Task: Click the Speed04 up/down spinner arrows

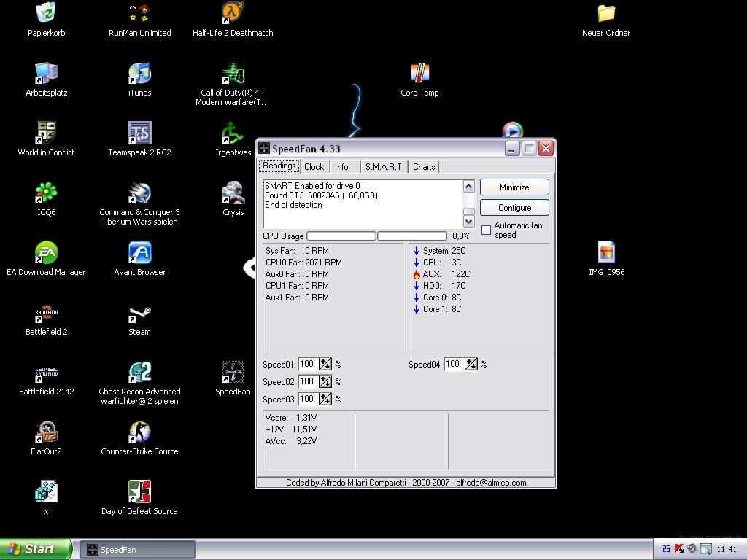Action: tap(471, 365)
